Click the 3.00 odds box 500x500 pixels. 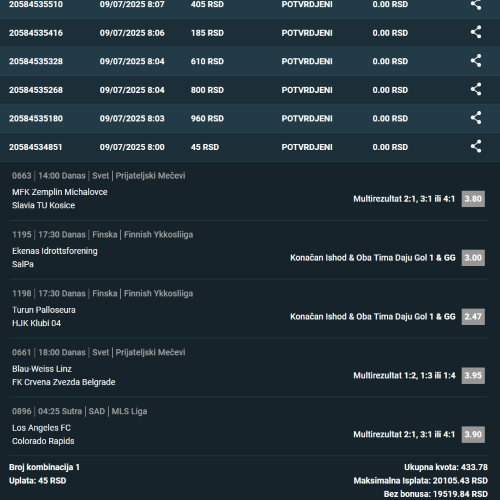[473, 258]
